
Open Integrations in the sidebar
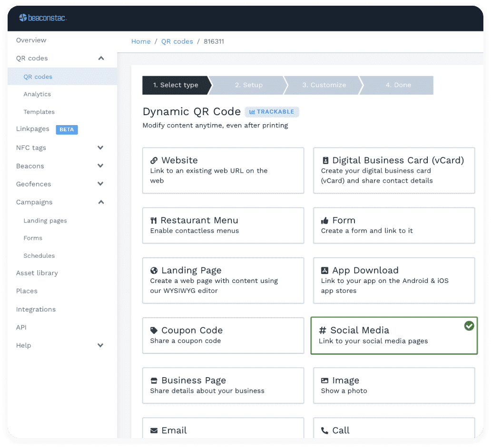tap(36, 309)
